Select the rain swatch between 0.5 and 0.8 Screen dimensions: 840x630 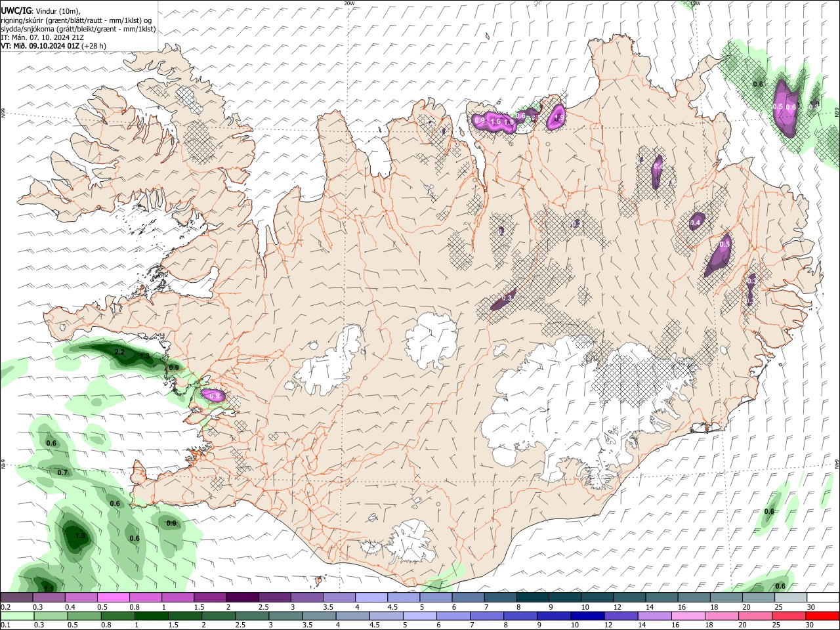(84, 616)
